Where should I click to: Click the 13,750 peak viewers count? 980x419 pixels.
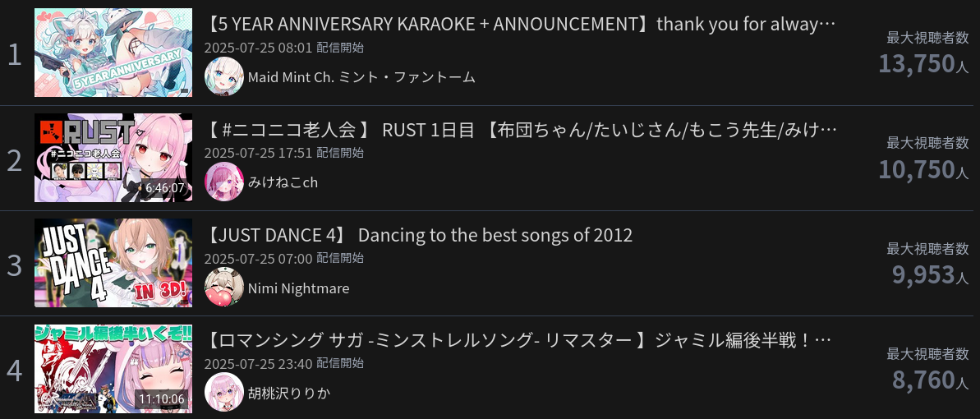pos(917,64)
